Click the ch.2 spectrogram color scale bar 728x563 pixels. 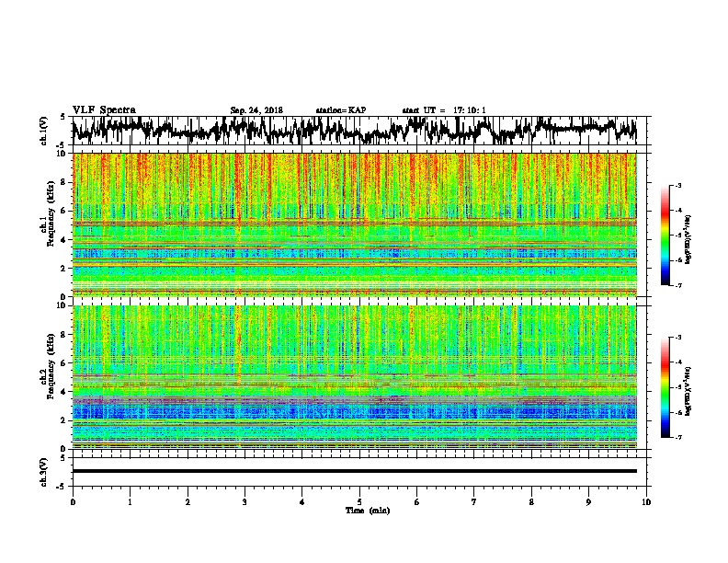(665, 387)
